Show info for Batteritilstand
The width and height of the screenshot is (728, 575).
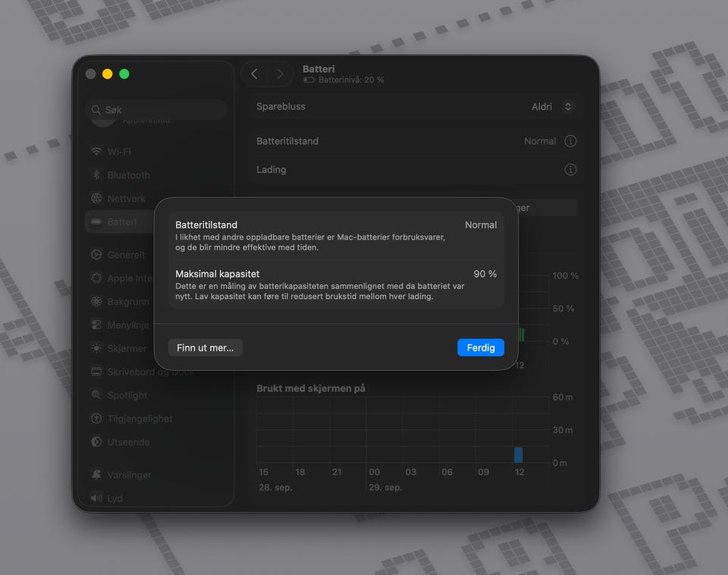point(570,141)
